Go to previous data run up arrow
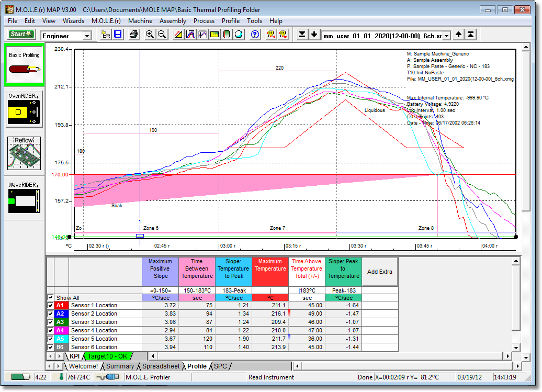 (x=458, y=35)
